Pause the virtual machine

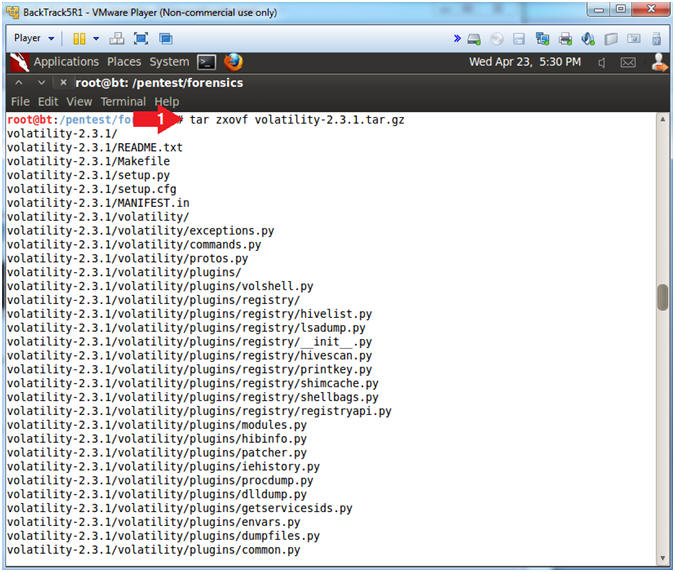pos(79,39)
